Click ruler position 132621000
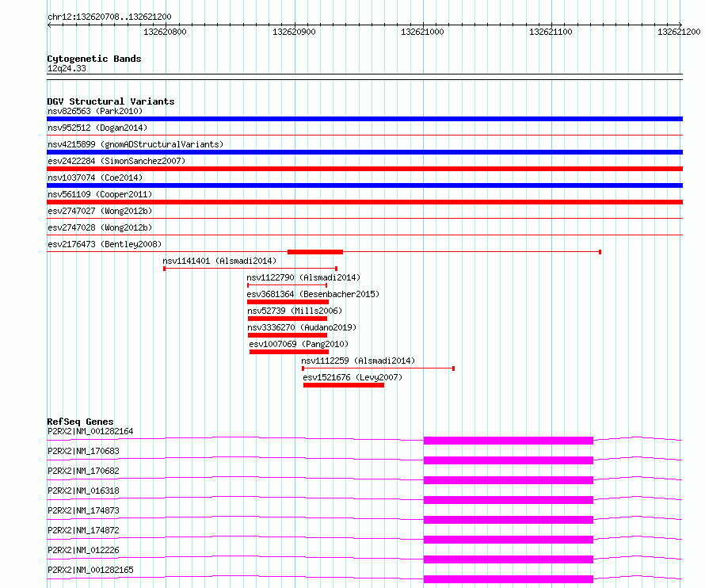This screenshot has width=705, height=588. click(x=422, y=32)
